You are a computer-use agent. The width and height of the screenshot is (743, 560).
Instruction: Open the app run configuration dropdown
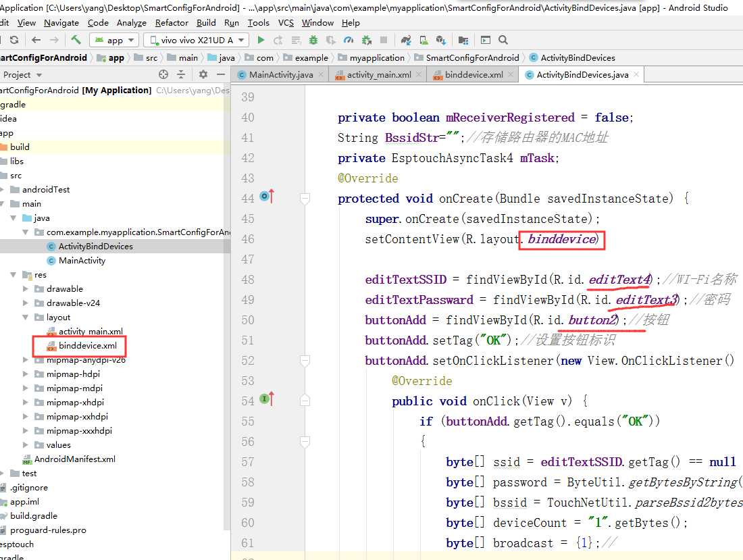[114, 41]
